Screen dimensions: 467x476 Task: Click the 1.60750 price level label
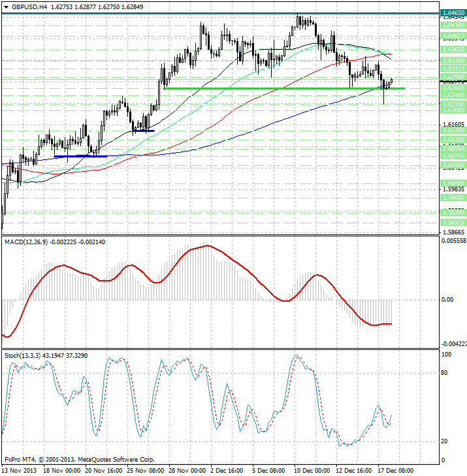click(x=453, y=156)
